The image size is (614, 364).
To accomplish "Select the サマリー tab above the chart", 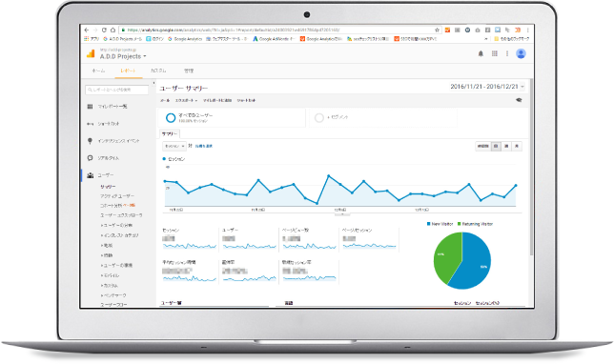I will (x=170, y=133).
